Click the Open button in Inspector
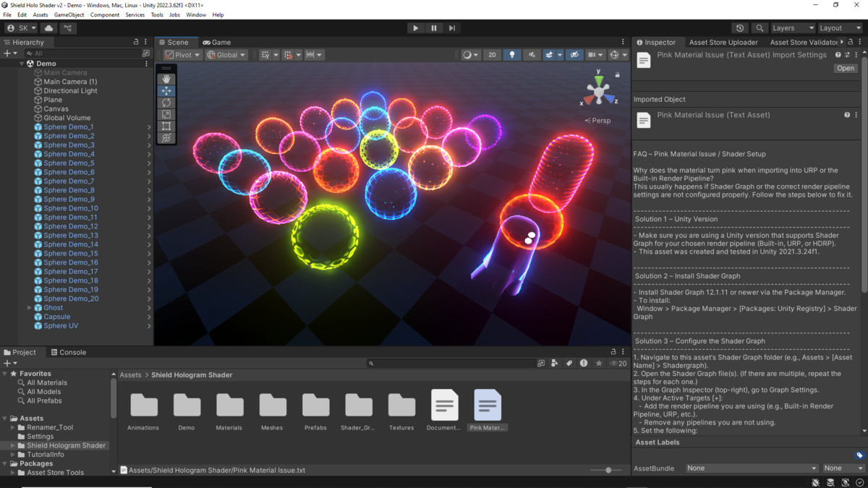 click(x=845, y=67)
